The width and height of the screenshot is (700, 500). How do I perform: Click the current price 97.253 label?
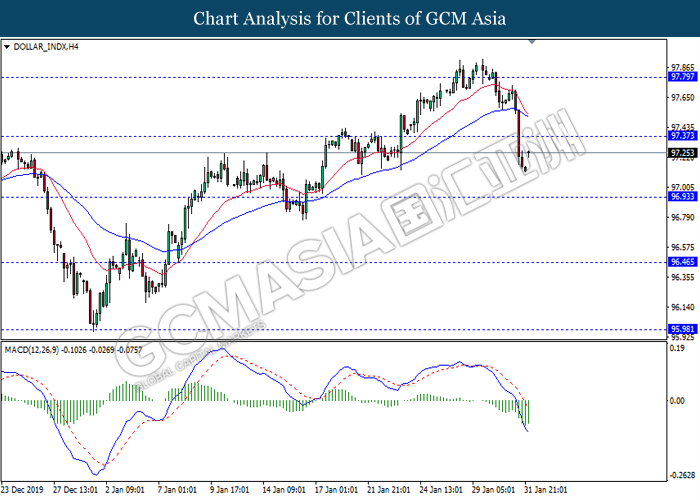(x=683, y=153)
